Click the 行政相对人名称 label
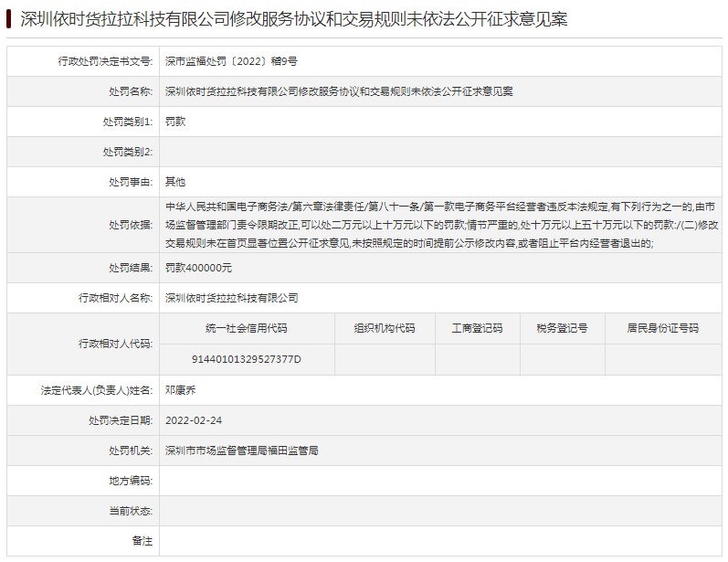This screenshot has height=562, width=728. click(116, 298)
